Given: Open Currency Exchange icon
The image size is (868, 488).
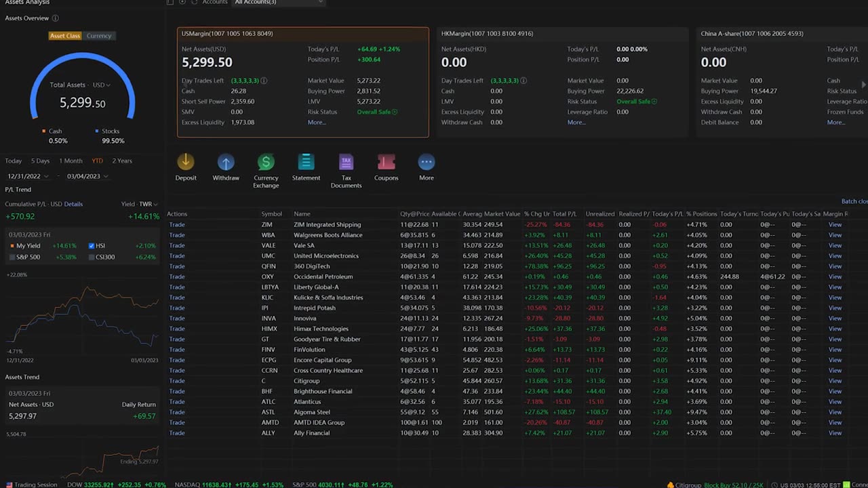Looking at the screenshot, I should [x=266, y=162].
